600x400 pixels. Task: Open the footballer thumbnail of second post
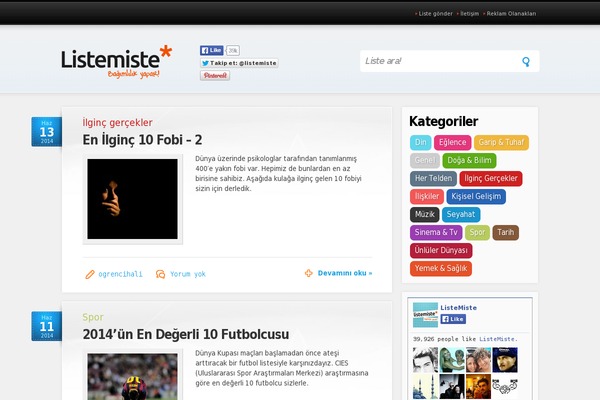click(x=132, y=376)
